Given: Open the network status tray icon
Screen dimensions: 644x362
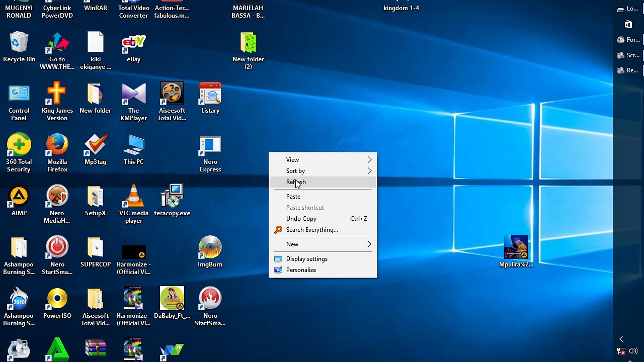Looking at the screenshot, I should pyautogui.click(x=621, y=351).
